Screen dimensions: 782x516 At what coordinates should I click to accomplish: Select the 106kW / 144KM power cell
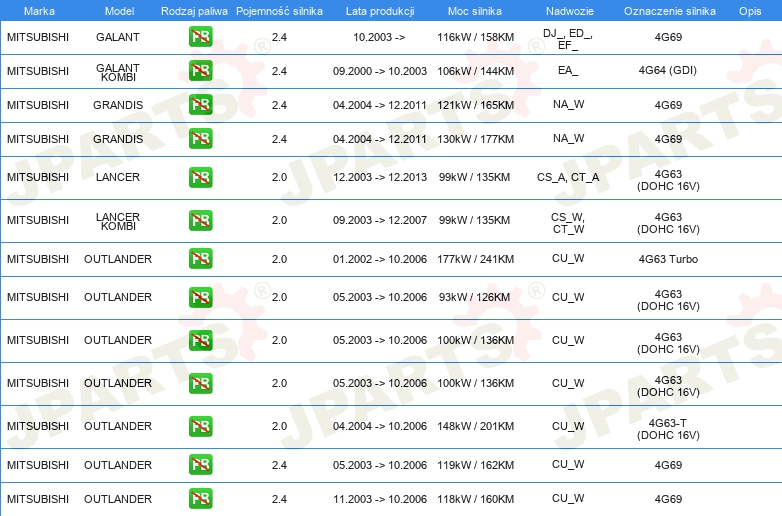(x=475, y=71)
